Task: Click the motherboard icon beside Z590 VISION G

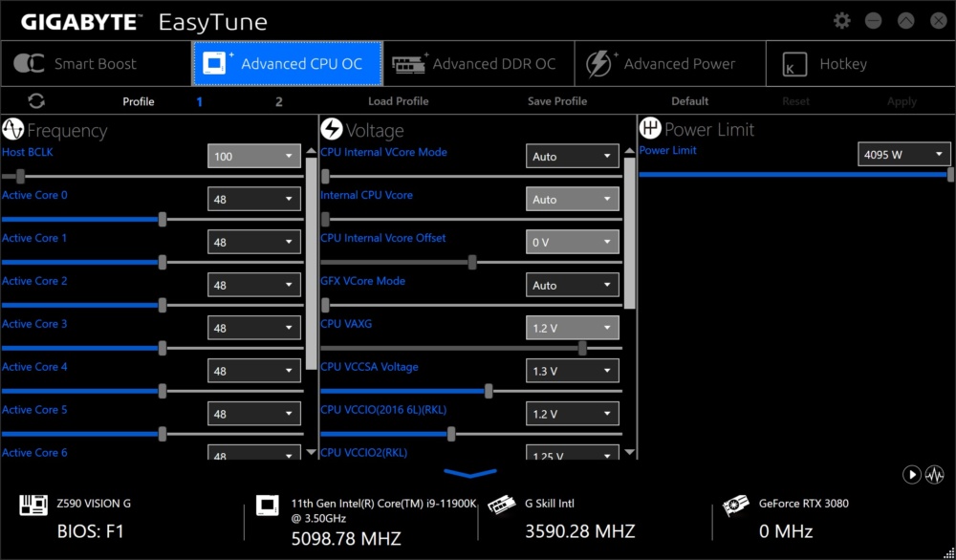Action: (33, 506)
